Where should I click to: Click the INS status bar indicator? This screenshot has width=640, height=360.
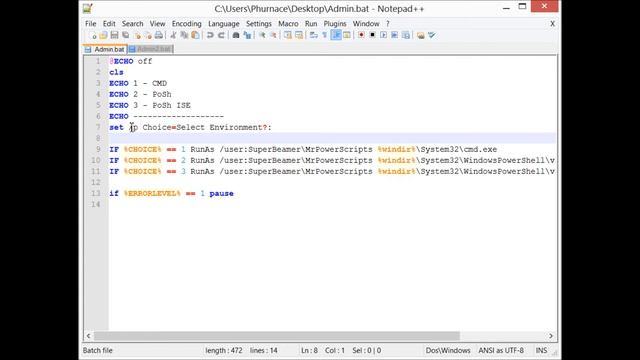(541, 350)
